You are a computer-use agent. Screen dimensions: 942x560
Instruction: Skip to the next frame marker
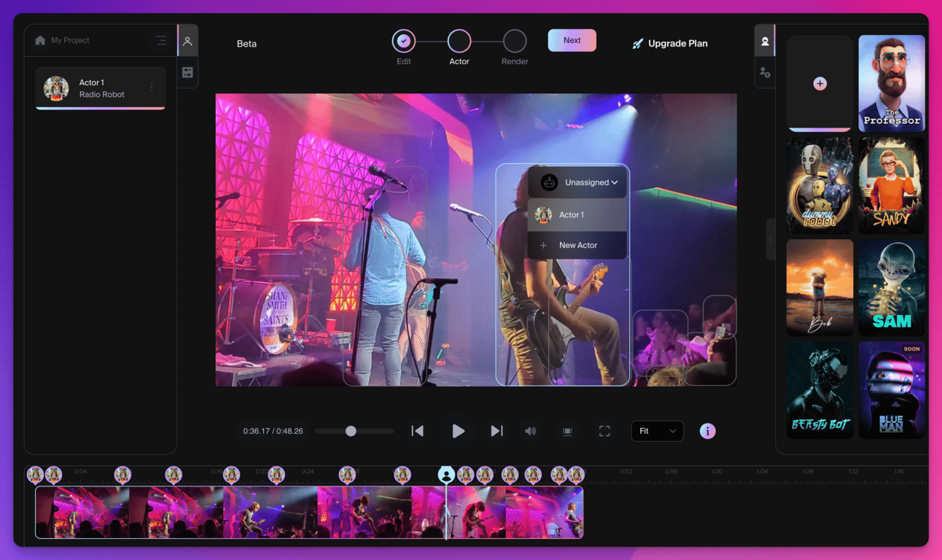(497, 431)
